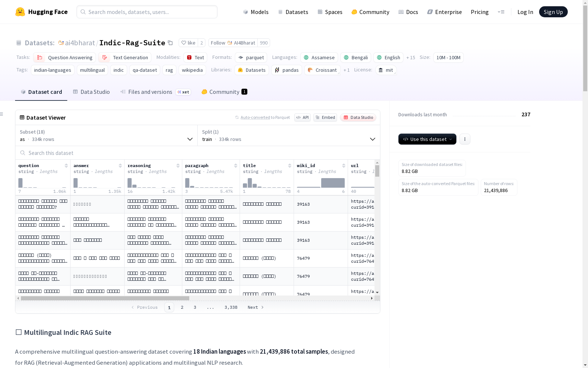Sort the paragraph column

[x=236, y=166]
